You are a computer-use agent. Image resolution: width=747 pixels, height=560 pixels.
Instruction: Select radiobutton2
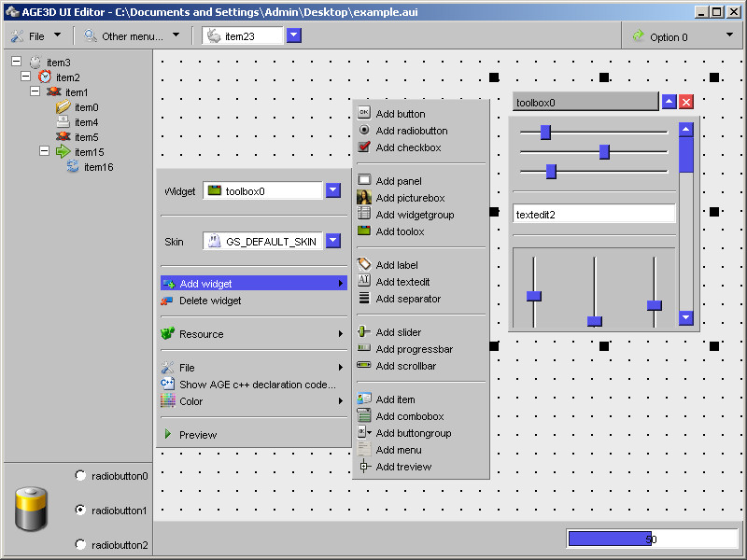tap(80, 544)
